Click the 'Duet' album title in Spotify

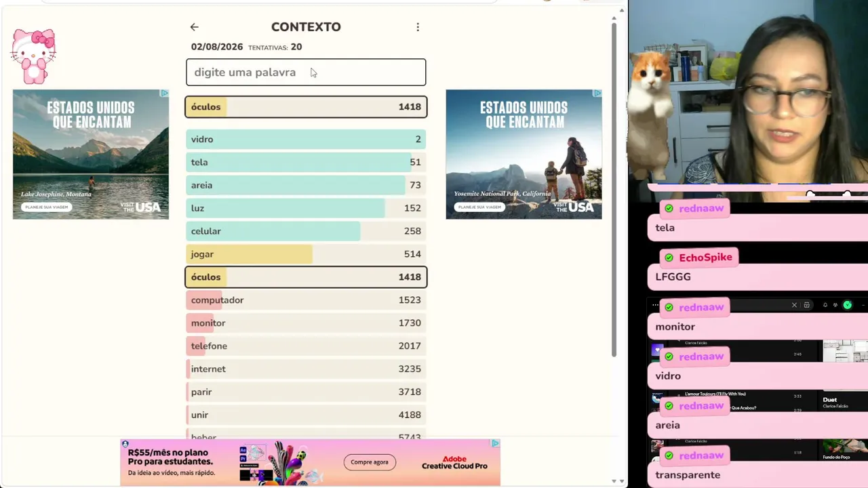[x=830, y=400]
